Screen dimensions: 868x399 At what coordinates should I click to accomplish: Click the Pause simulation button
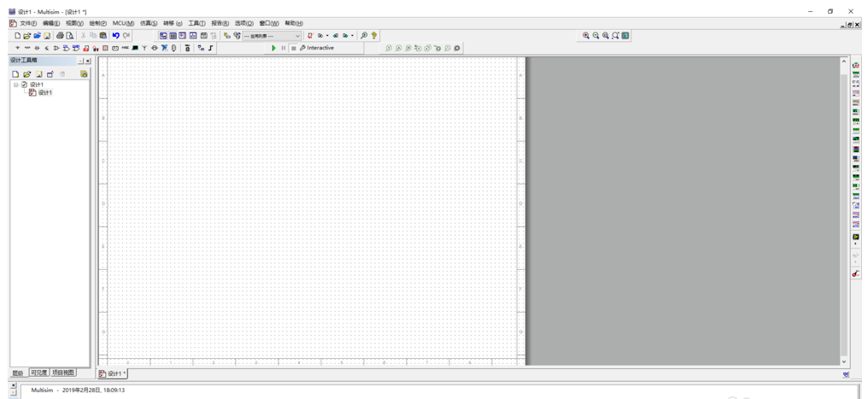point(284,49)
